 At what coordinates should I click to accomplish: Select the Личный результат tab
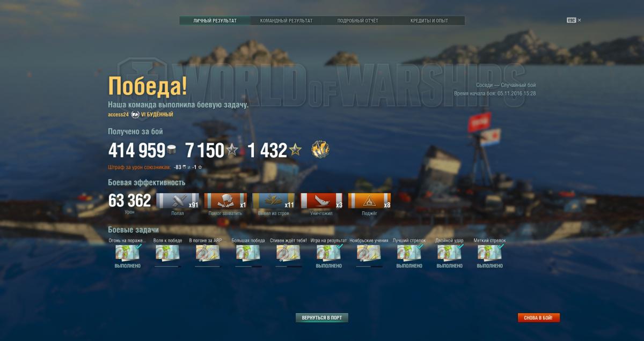215,21
